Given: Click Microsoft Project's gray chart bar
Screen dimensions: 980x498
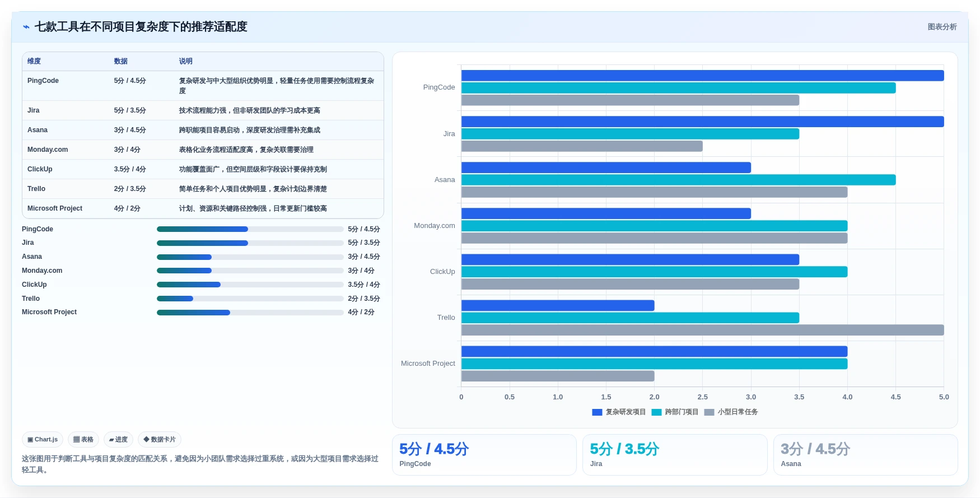Looking at the screenshot, I should (558, 376).
